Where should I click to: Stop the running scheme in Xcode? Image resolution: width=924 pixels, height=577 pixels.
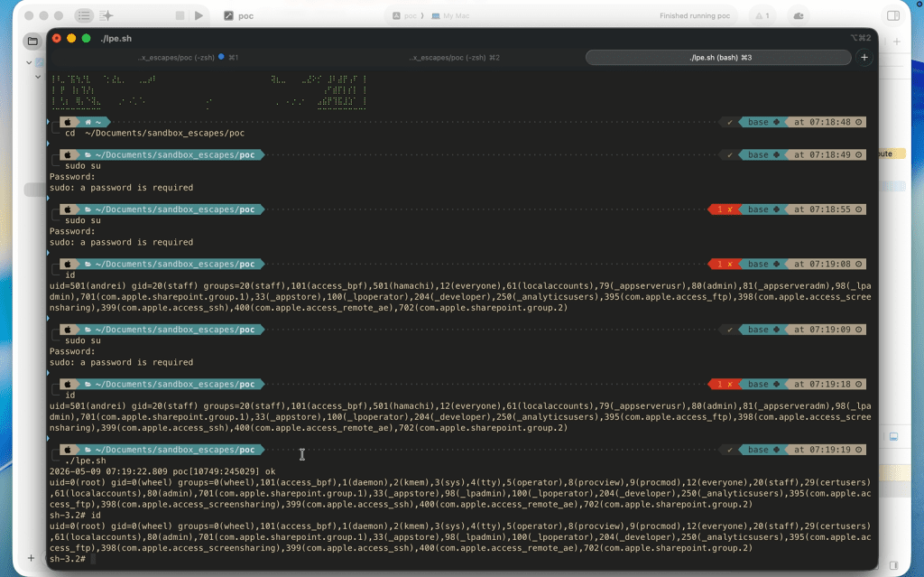180,16
